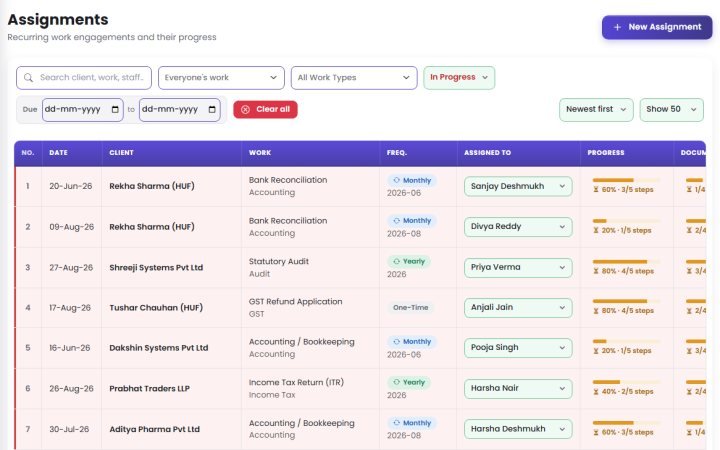Click hourglass icon beside 80% in Tushar Chauhan row

coord(596,311)
